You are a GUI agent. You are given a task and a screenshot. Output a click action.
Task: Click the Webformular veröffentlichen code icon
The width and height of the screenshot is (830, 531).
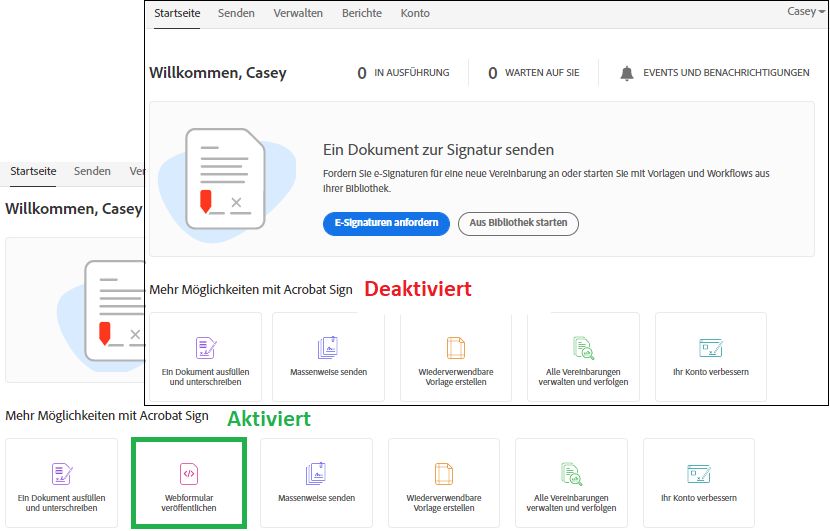click(189, 474)
